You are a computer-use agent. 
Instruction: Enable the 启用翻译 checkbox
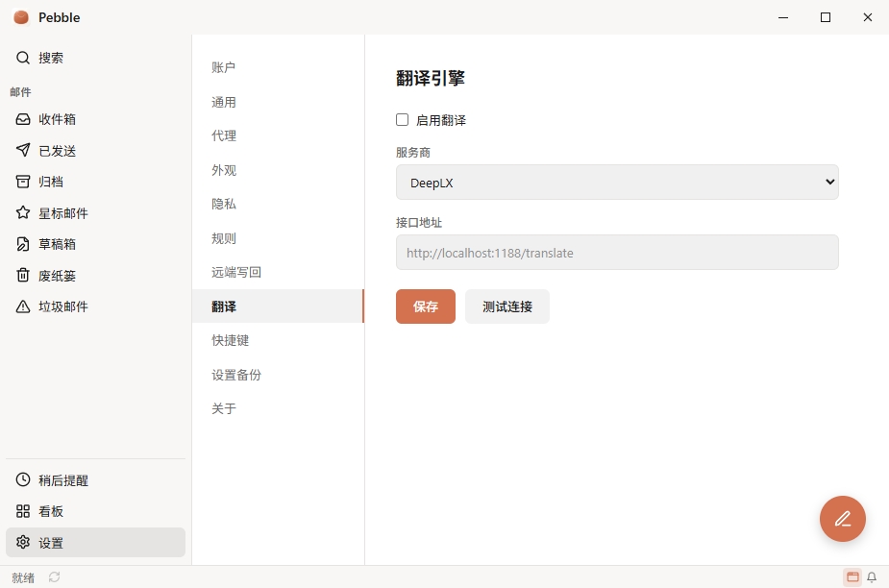click(402, 120)
